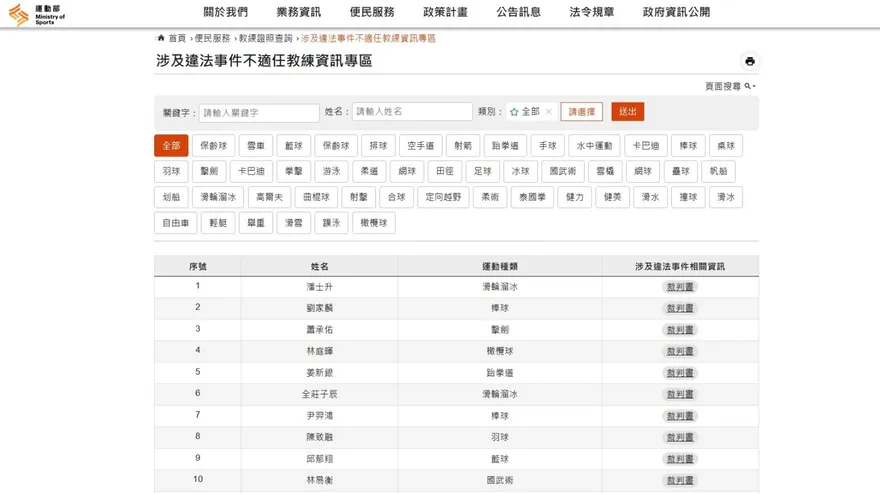The height and width of the screenshot is (494, 880).
Task: Open 裁判書 link for 劉家麟
Action: (680, 308)
